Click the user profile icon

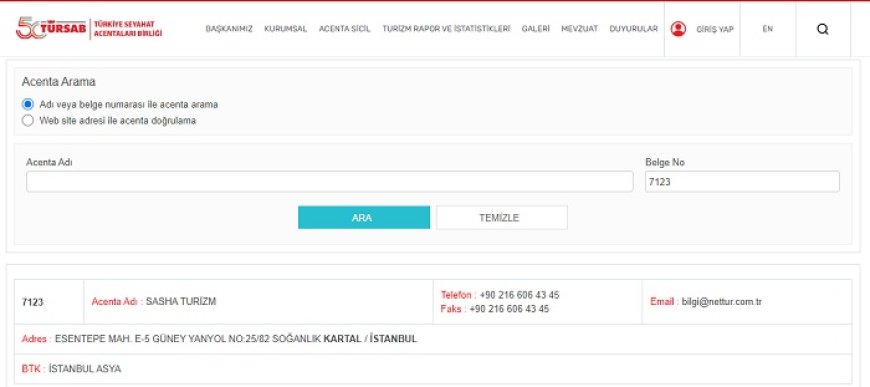click(x=678, y=29)
